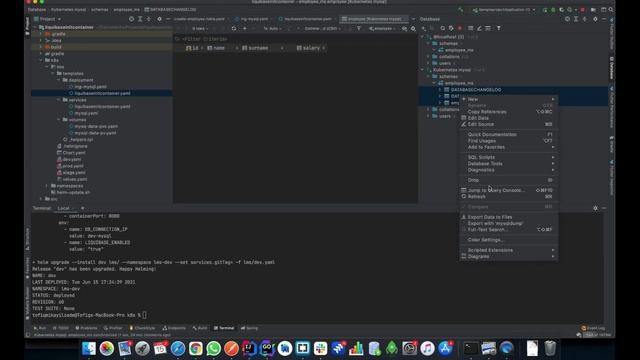Open Diagrams submenu in context menu
The image size is (640, 360).
click(x=509, y=256)
